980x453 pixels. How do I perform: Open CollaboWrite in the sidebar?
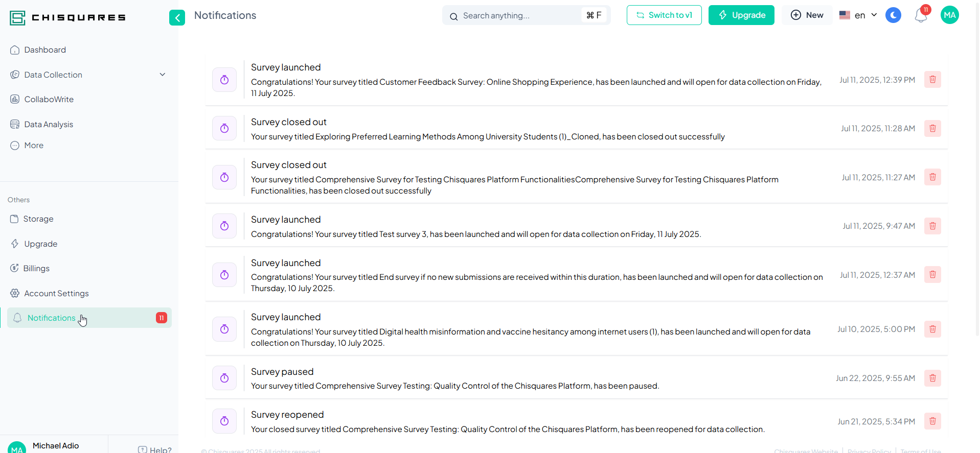(x=49, y=100)
